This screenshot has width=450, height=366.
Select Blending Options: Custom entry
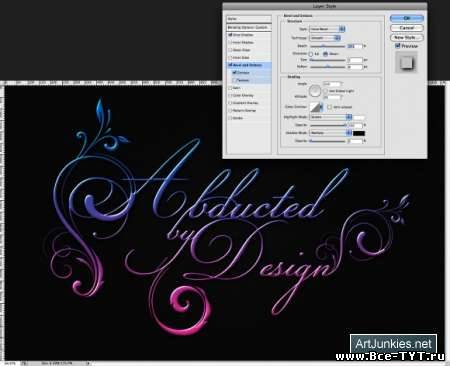tap(249, 27)
